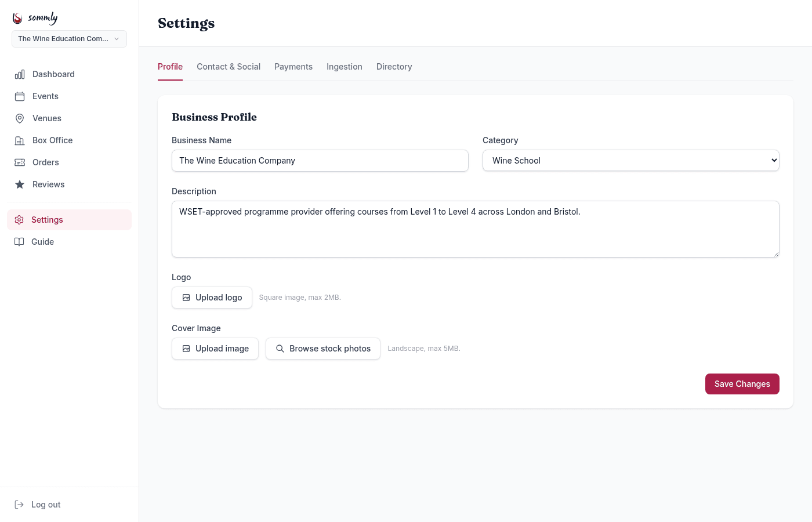Image resolution: width=812 pixels, height=522 pixels.
Task: Open the organization switcher dropdown
Action: tap(69, 39)
